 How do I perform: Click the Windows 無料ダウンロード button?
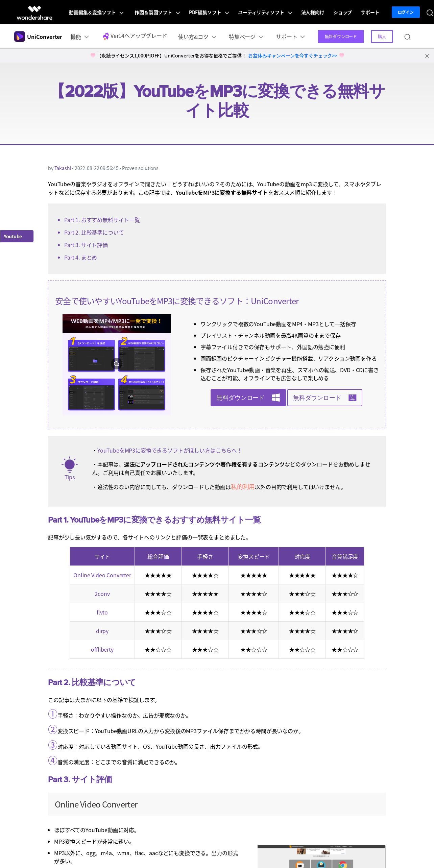pos(248,397)
